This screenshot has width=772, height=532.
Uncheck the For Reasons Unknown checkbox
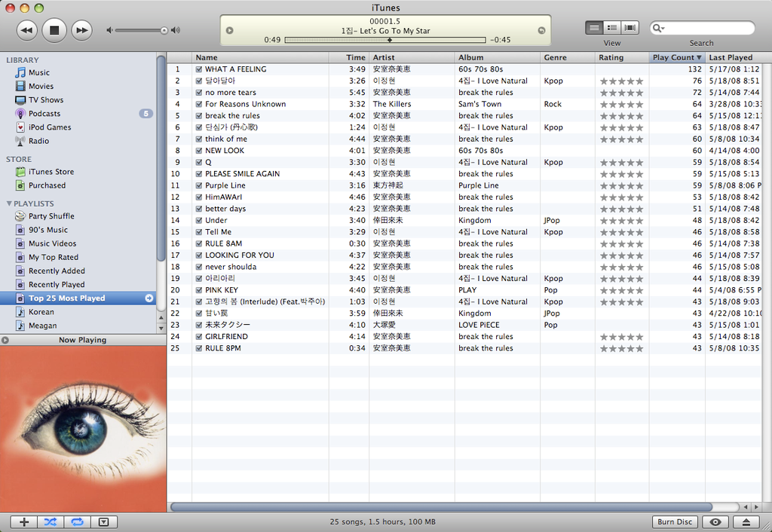pos(199,104)
